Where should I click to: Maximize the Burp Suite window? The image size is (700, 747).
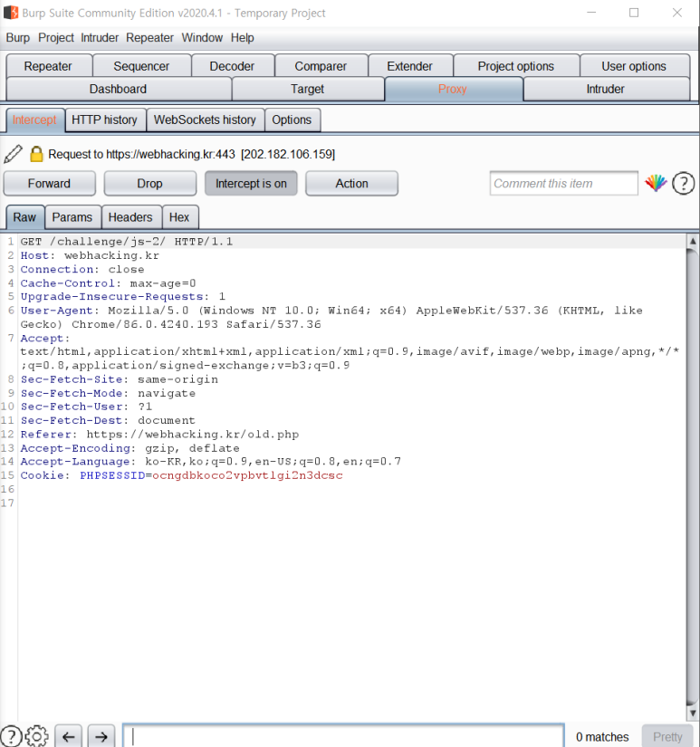coord(634,13)
